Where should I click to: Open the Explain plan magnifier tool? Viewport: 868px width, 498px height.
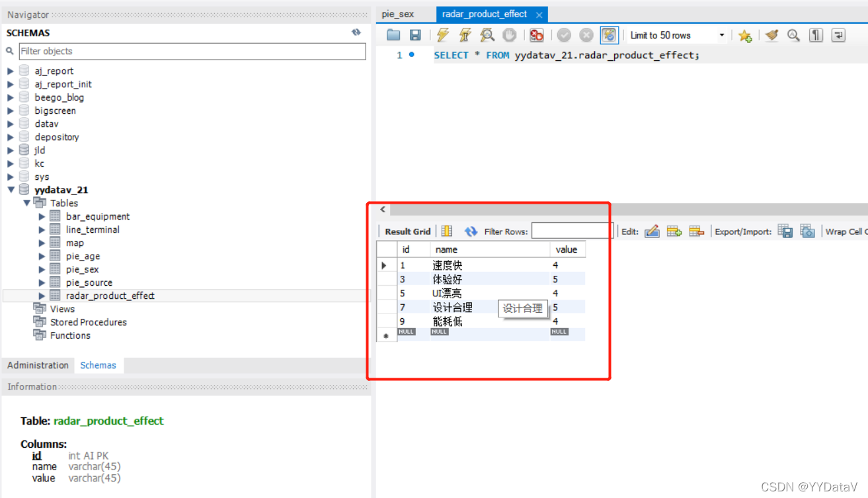click(x=488, y=35)
